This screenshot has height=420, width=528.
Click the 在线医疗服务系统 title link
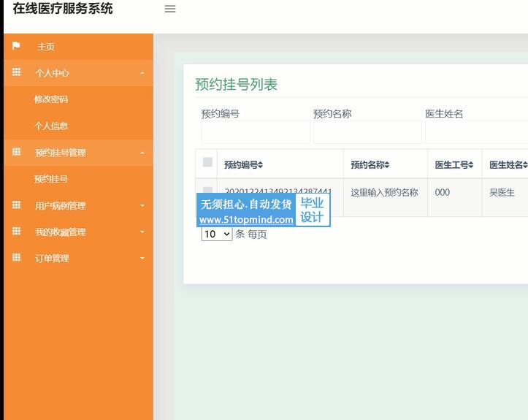tap(63, 9)
